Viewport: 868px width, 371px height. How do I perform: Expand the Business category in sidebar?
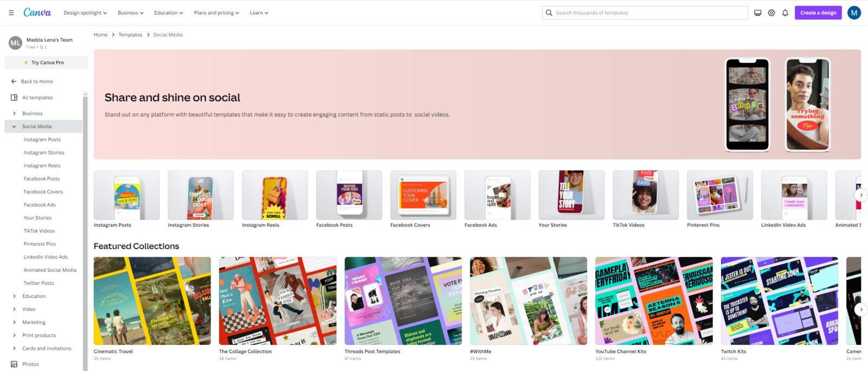pyautogui.click(x=14, y=113)
